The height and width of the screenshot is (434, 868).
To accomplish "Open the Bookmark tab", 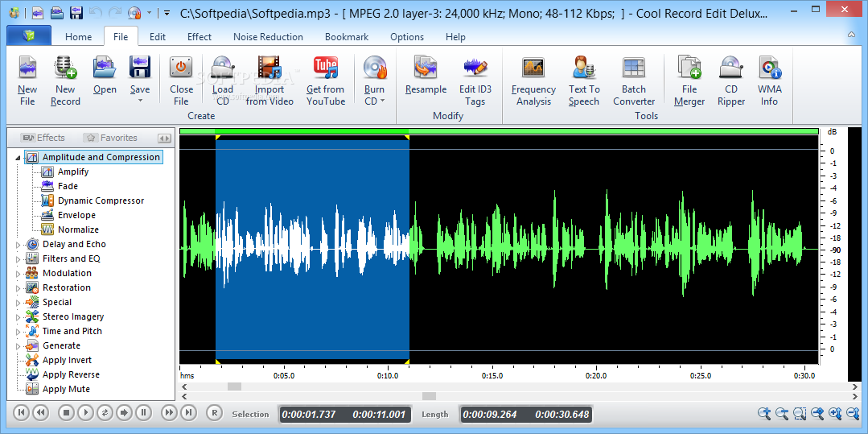I will pos(347,36).
